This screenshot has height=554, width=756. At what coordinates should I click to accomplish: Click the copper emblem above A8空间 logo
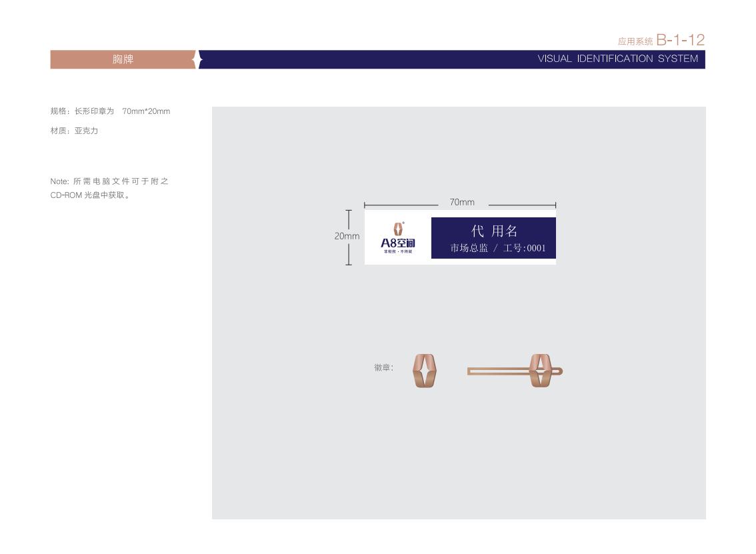pos(398,229)
